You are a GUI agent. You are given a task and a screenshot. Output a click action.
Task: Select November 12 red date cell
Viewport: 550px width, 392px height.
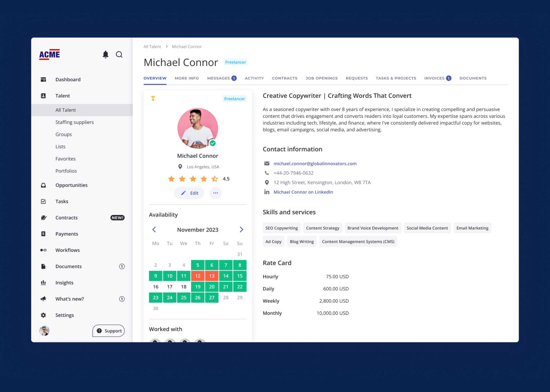[x=198, y=276]
